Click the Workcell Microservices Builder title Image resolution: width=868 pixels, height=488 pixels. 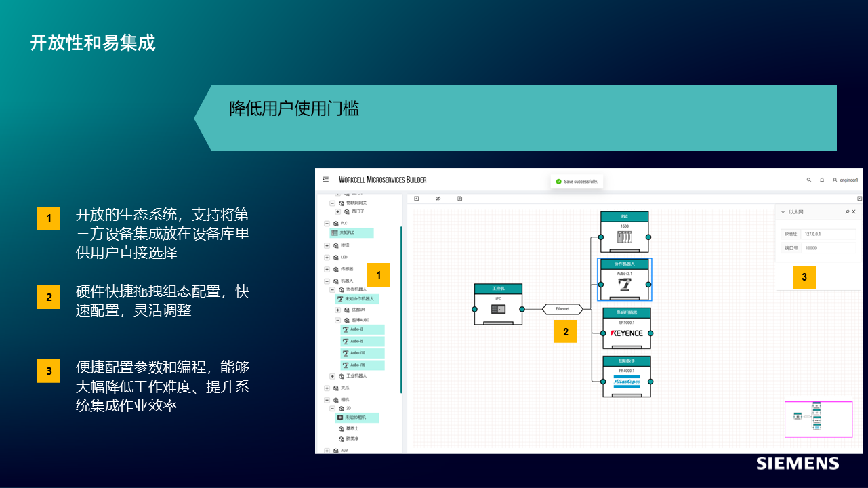383,180
